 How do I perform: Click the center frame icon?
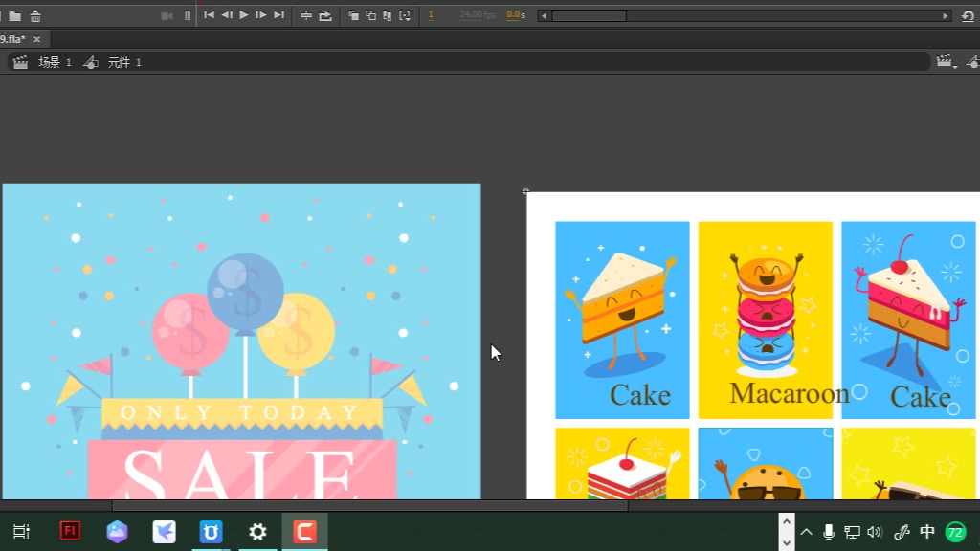coord(306,15)
